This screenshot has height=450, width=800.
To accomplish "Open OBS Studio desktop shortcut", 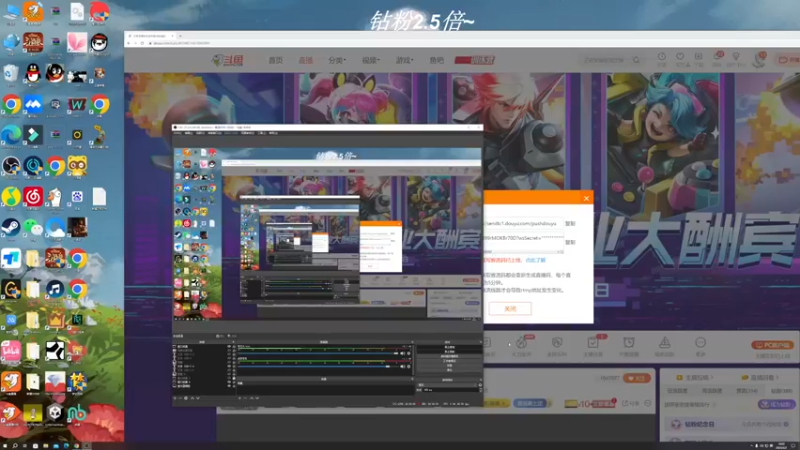I will pos(11,166).
